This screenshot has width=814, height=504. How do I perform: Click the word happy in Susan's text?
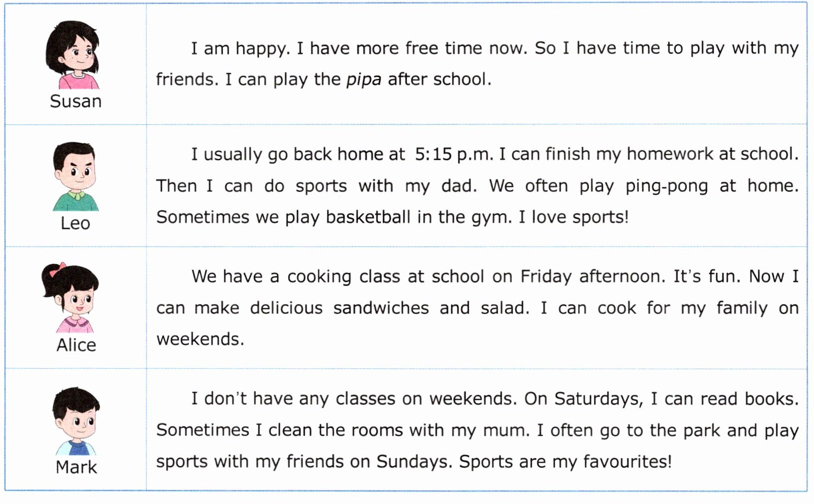pyautogui.click(x=263, y=49)
